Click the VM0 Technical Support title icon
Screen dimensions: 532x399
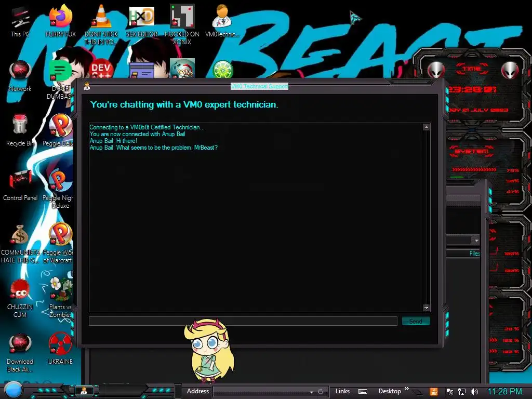tap(87, 87)
